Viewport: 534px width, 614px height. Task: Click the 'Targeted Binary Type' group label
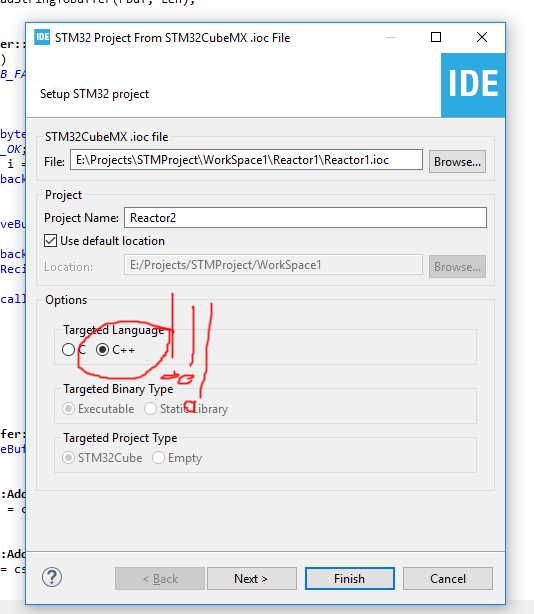tap(118, 389)
